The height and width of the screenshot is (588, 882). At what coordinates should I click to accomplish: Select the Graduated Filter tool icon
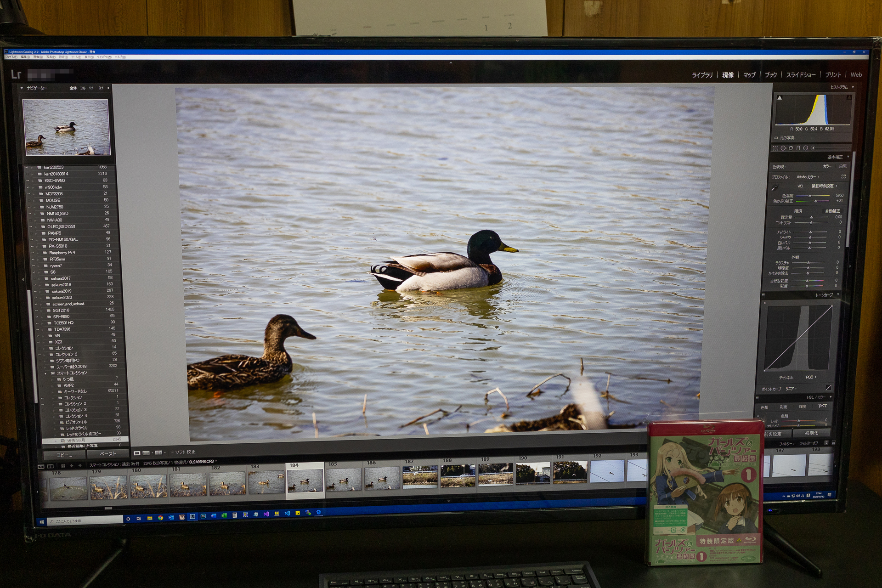(x=798, y=148)
